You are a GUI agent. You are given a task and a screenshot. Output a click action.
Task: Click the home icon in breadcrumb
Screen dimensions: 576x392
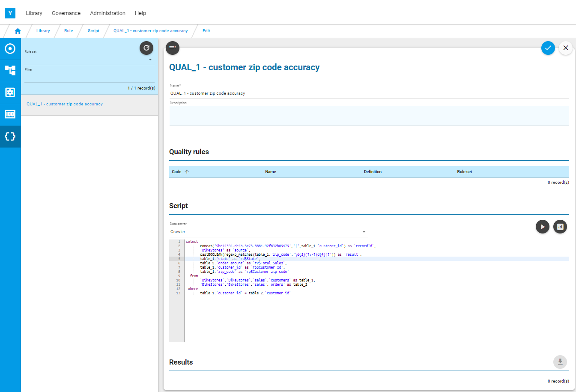(18, 31)
